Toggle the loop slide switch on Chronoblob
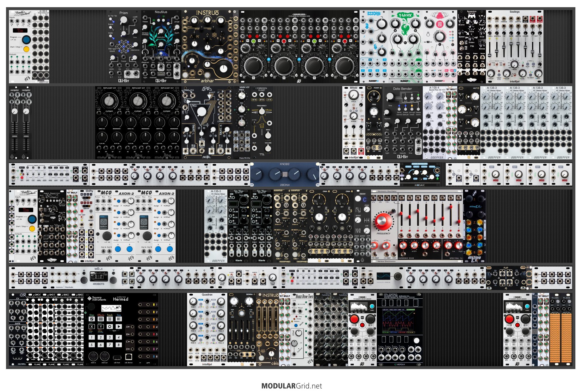Viewport: 584px width, 392px height. pyautogui.click(x=428, y=42)
